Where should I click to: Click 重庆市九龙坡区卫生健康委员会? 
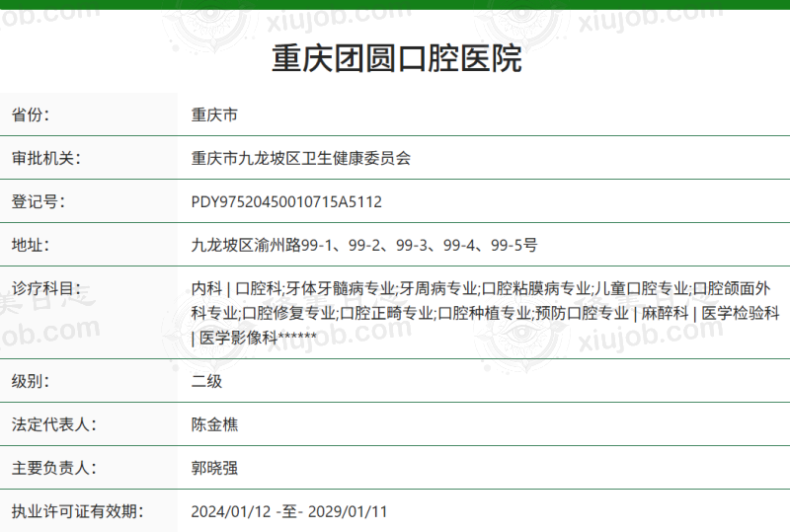pos(301,158)
